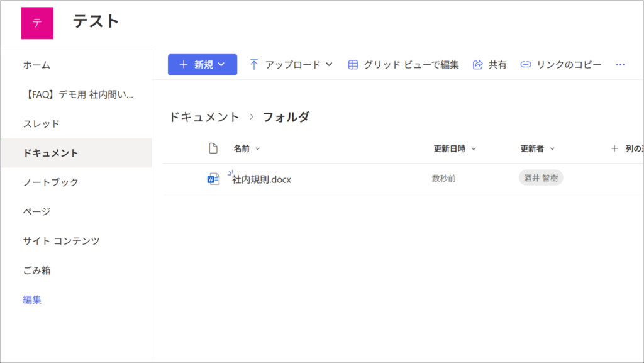The image size is (644, 363).
Task: Open the more options ellipsis menu
Action: coord(620,64)
